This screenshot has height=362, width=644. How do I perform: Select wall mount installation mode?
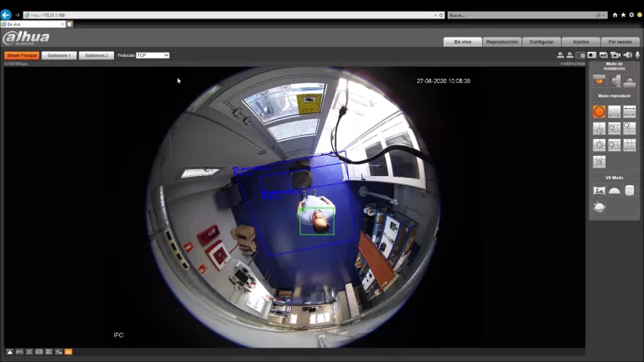point(615,80)
